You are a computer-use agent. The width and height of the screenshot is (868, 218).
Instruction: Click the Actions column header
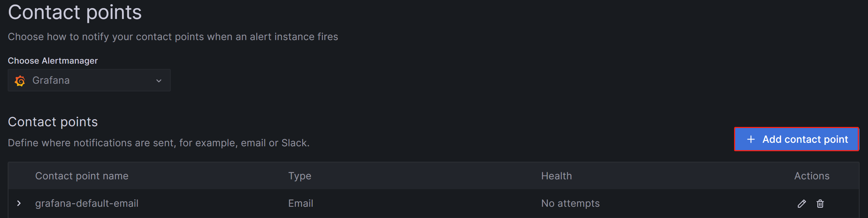tap(812, 176)
